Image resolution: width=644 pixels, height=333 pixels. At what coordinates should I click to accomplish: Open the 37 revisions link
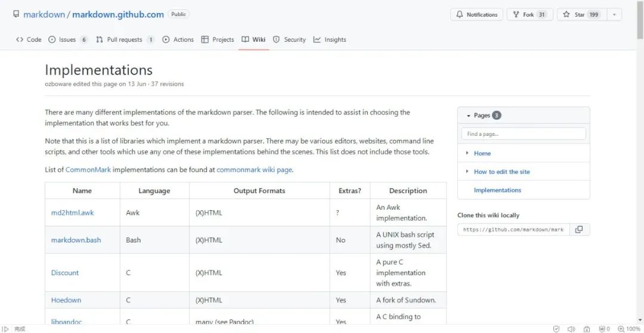(x=168, y=84)
